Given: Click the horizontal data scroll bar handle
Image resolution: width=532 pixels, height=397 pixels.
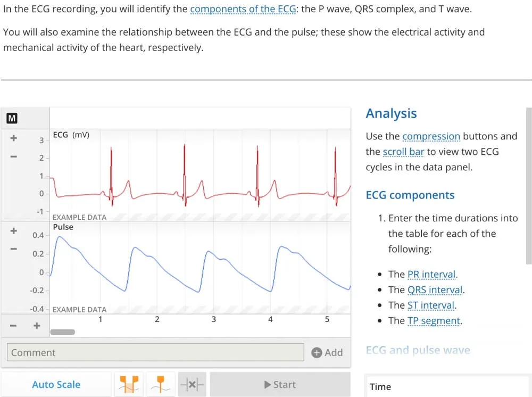Looking at the screenshot, I should tap(63, 332).
